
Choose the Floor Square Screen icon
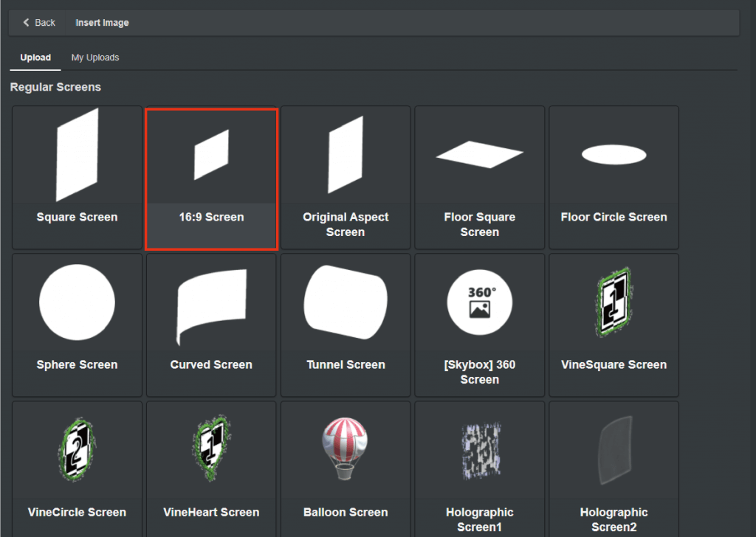tap(480, 155)
